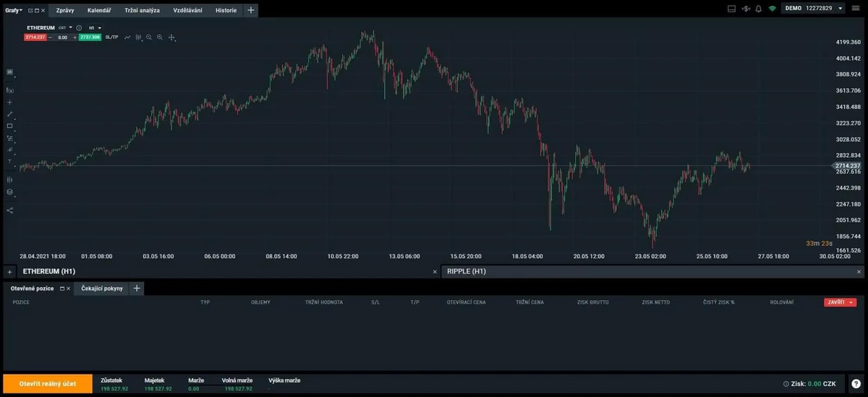Viewport: 868px width, 397px height.
Task: Open ETHEREUM instrument selector dropdown
Action: click(70, 27)
